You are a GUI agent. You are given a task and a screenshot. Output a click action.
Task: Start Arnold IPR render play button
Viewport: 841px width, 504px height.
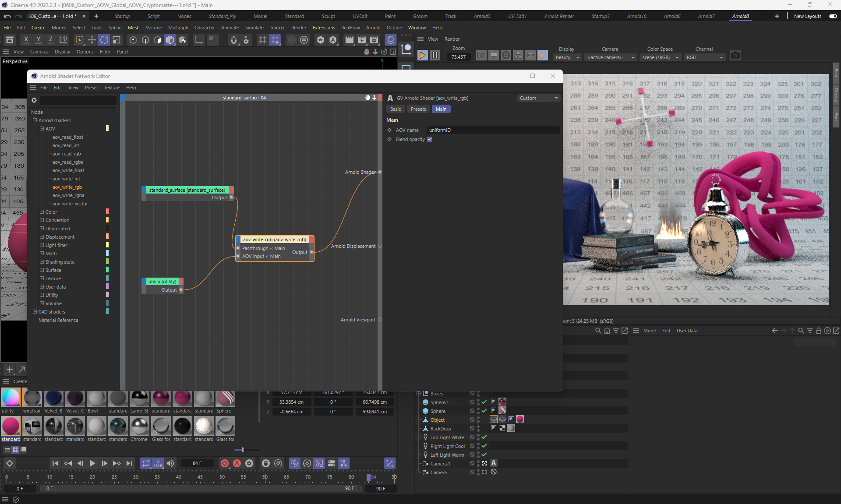point(422,55)
